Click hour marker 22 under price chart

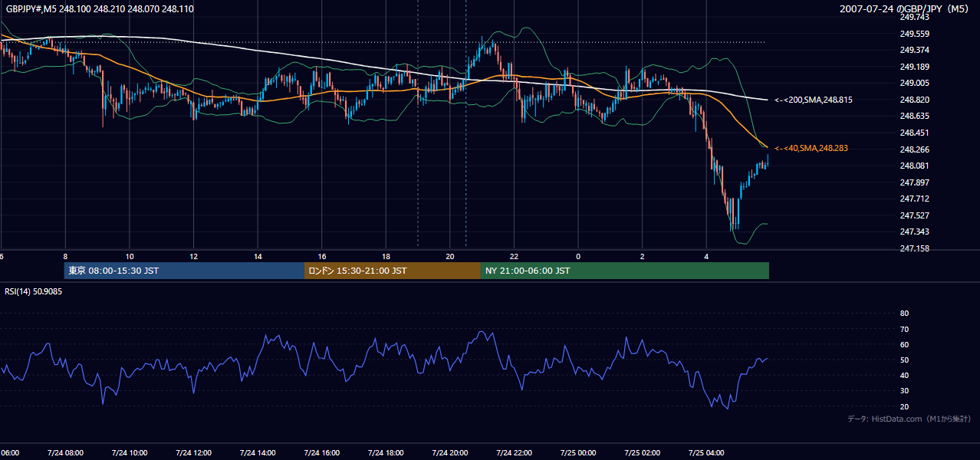tap(515, 256)
